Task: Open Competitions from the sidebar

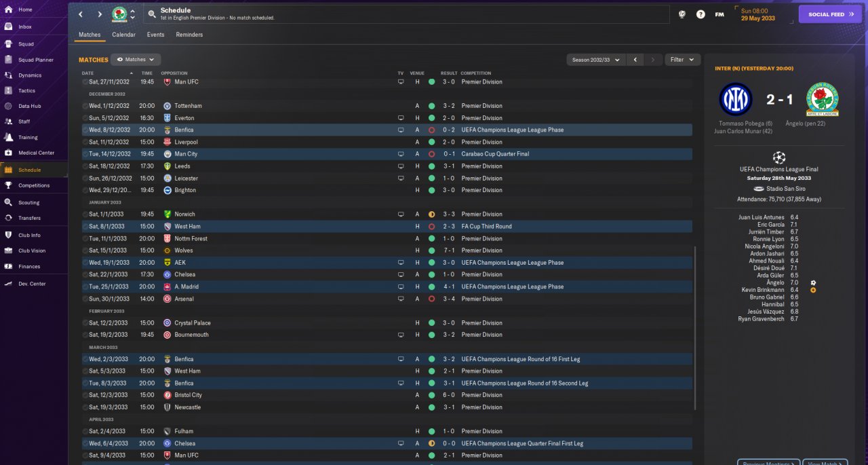Action: tap(34, 185)
